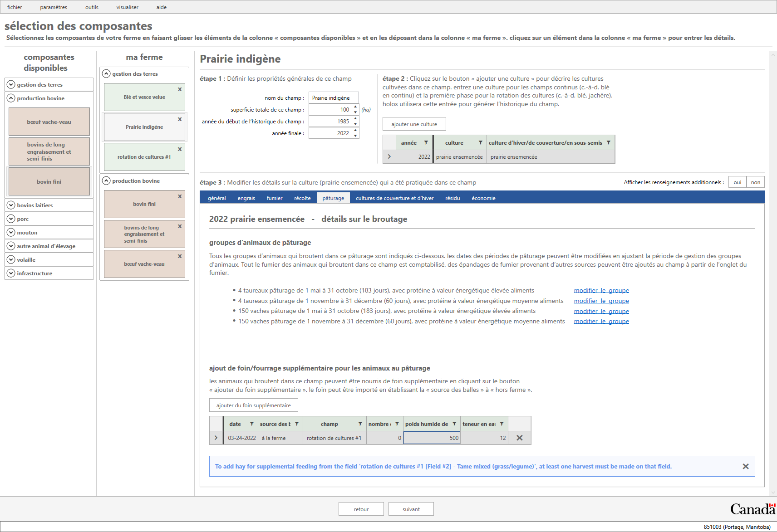Viewport: 777px width, 532px height.
Task: Remove bœuf vache-veau from ma ferme
Action: 180,256
